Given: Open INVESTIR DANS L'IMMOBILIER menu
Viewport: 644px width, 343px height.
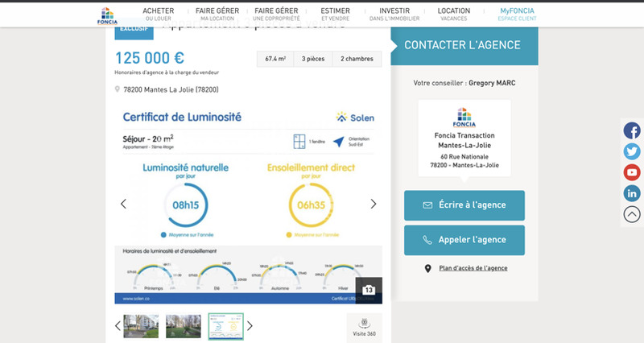Looking at the screenshot, I should click(394, 14).
